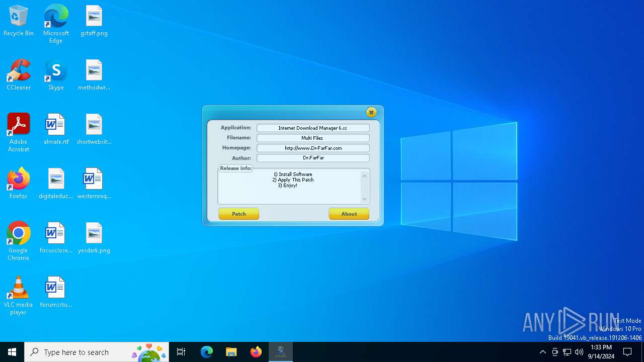This screenshot has width=644, height=362.
Task: Select the Microsoft Edge desktop shortcut
Action: point(56,24)
